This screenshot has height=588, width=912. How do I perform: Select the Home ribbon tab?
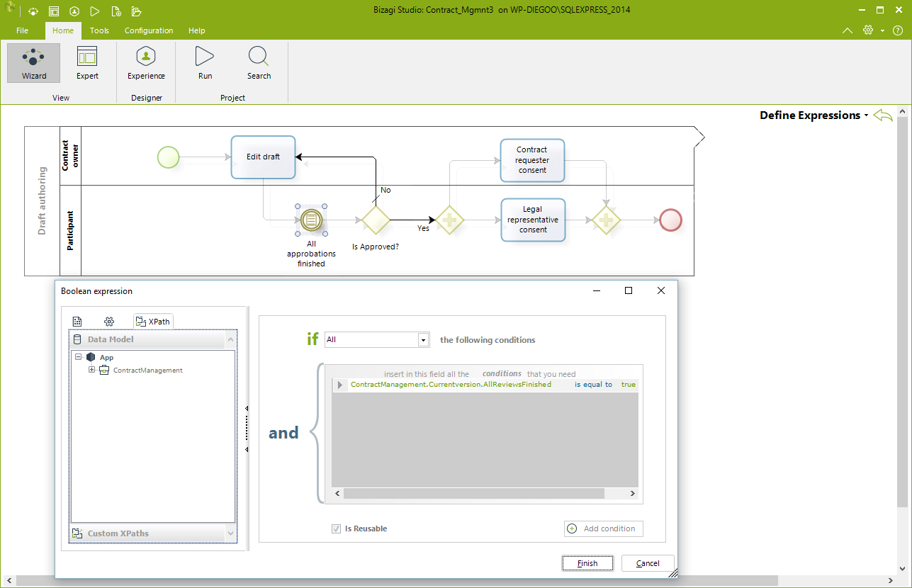click(x=63, y=30)
